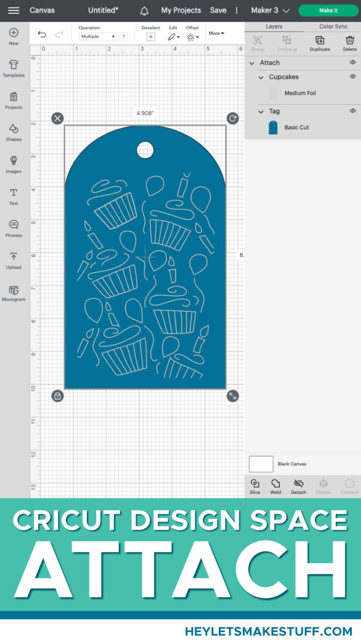
Task: Select the Basic Cut layer row
Action: tap(303, 128)
